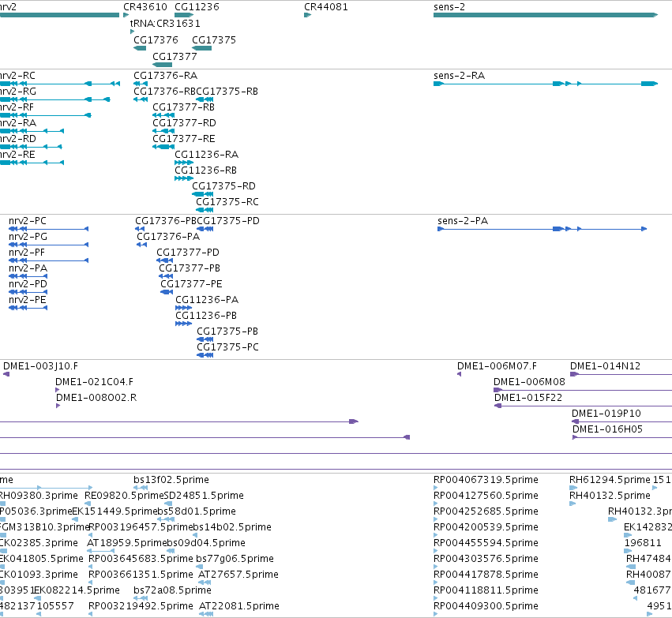672x618 pixels.
Task: Click the CG11236-RB transcript label
Action: click(206, 170)
